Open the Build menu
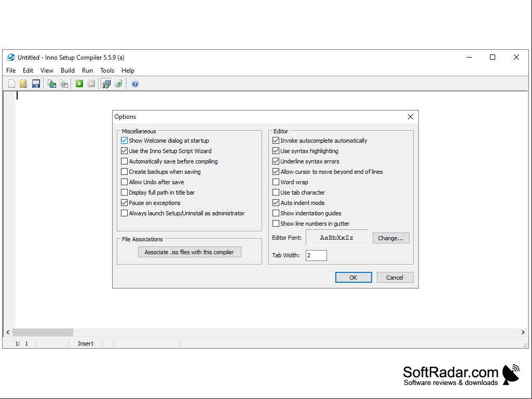This screenshot has width=532, height=399. coord(67,71)
